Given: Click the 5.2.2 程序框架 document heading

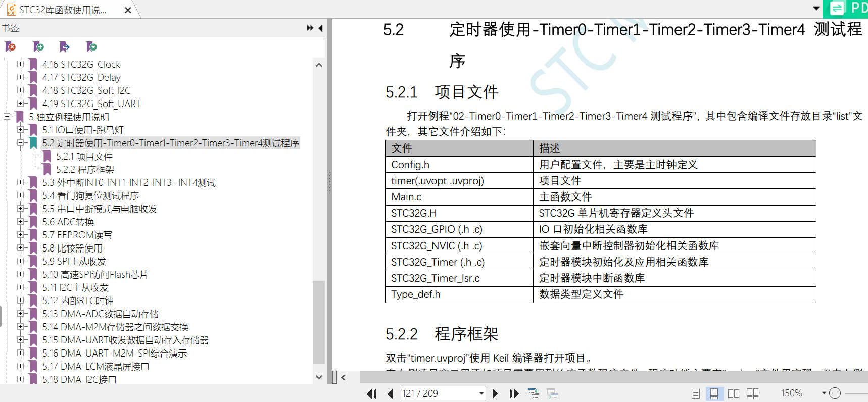Looking at the screenshot, I should click(442, 334).
